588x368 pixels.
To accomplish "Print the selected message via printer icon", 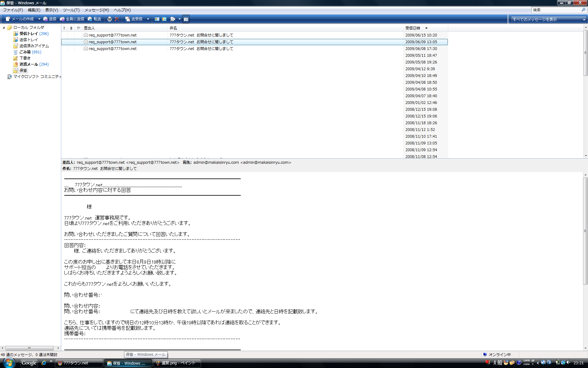I will pos(110,19).
